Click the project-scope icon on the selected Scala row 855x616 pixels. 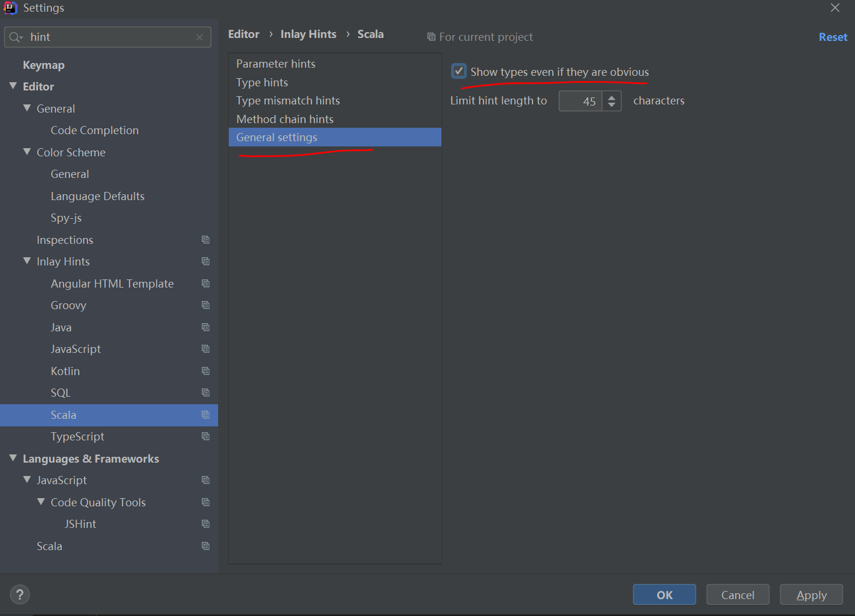click(206, 415)
